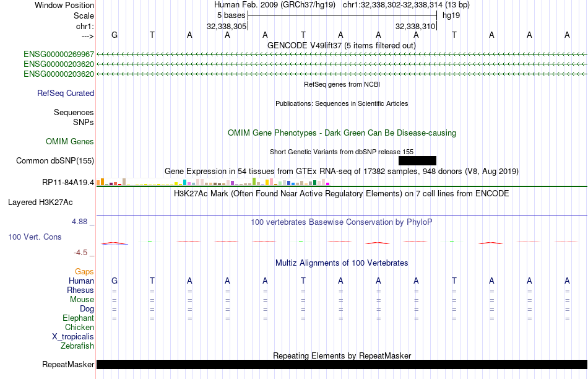Viewport: 588px width, 379px height.
Task: Click the RefSeq genes from NCBI title
Action: tap(342, 84)
